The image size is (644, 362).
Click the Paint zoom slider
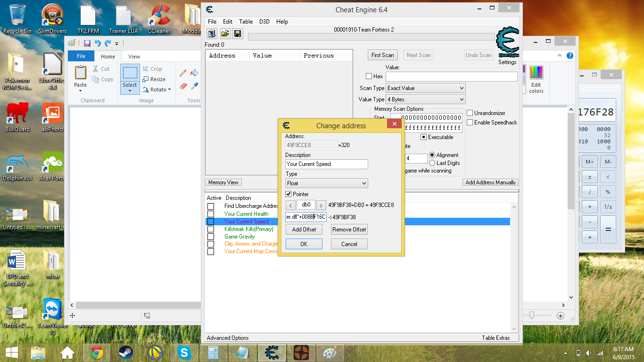point(532,315)
